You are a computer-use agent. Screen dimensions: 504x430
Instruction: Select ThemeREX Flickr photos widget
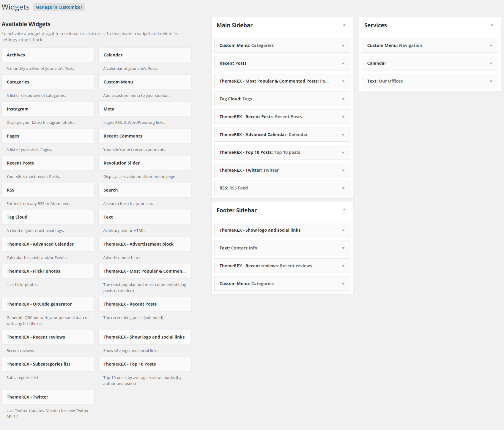click(48, 271)
